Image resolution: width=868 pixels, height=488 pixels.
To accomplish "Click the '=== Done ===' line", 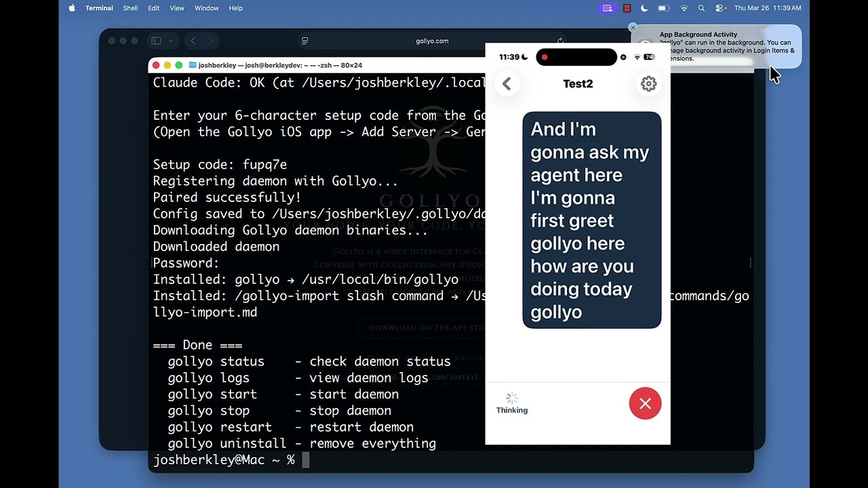I will tap(197, 345).
